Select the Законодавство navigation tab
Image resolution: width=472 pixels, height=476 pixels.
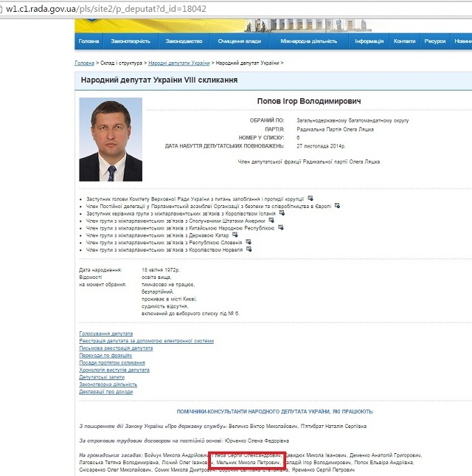(x=184, y=41)
